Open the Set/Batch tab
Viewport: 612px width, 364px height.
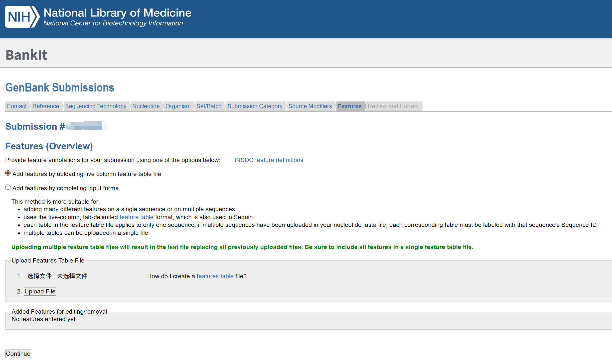[x=209, y=106]
